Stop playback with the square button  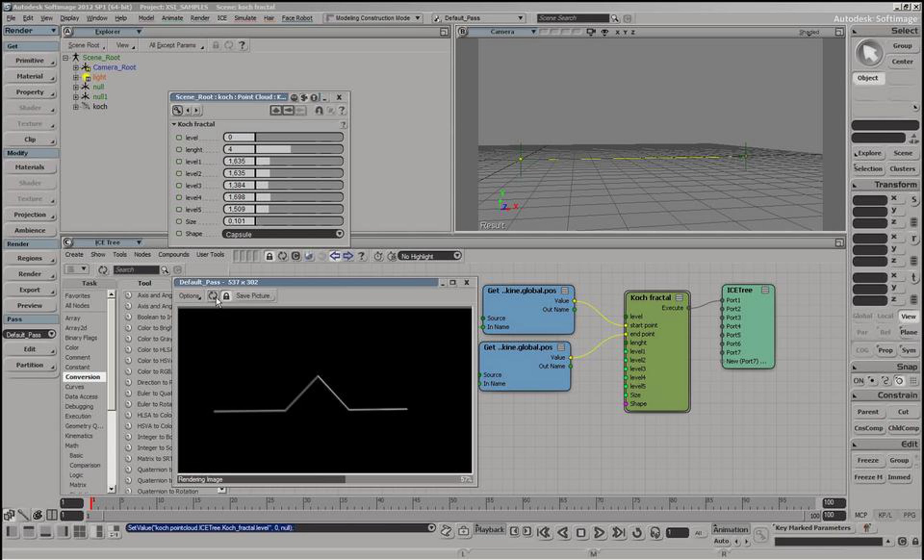(581, 533)
